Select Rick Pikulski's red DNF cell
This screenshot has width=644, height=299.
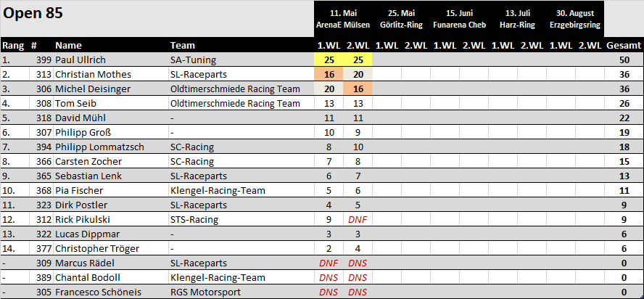click(358, 220)
